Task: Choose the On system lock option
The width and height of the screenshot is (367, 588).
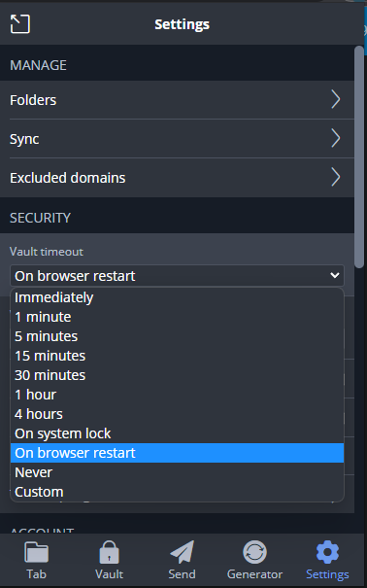Action: coord(177,433)
